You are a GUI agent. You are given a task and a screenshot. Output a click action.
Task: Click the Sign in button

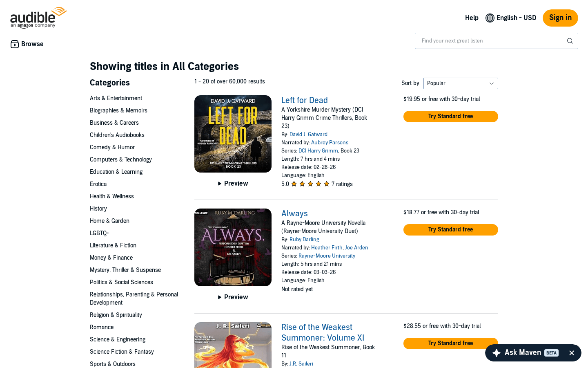[x=560, y=18]
